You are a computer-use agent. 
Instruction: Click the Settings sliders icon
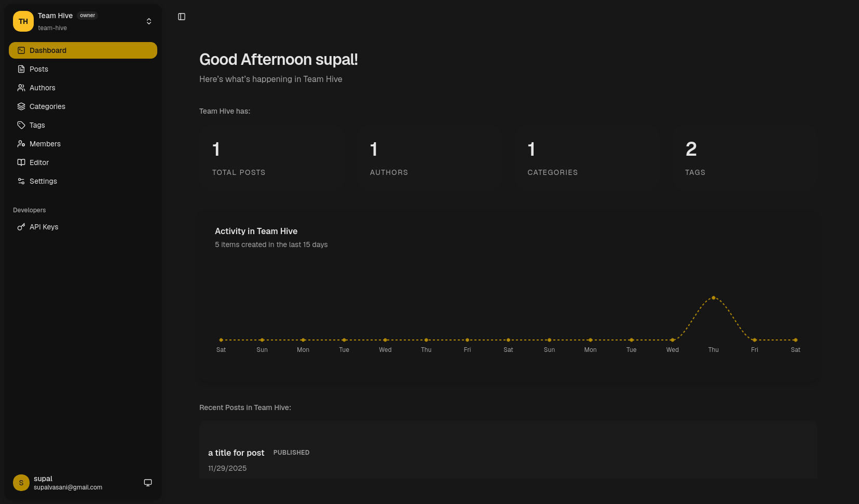coord(21,181)
